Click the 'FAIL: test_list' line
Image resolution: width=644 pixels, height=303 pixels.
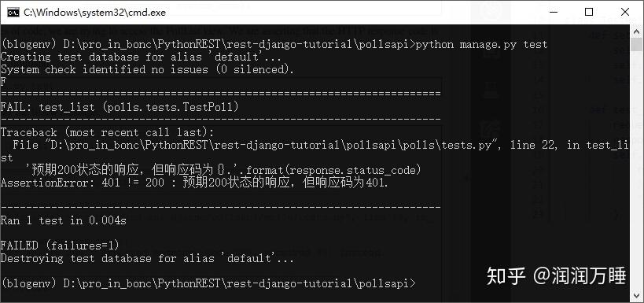coord(120,107)
